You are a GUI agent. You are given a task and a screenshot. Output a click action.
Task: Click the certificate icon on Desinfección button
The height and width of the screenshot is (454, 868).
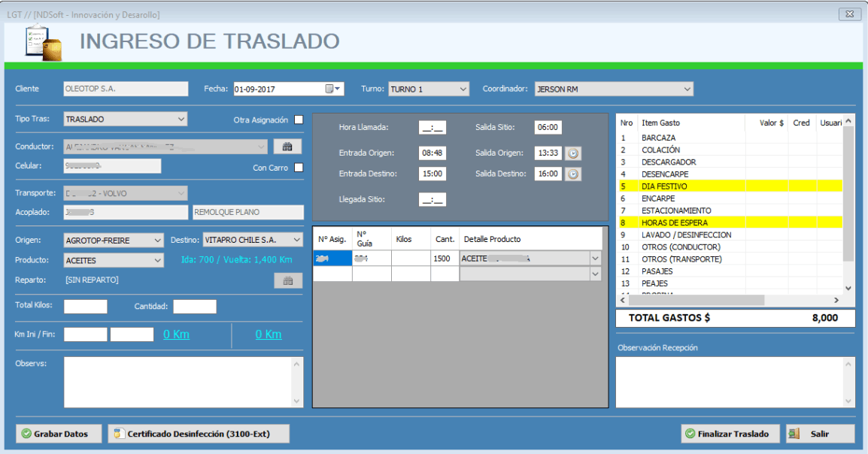[118, 434]
